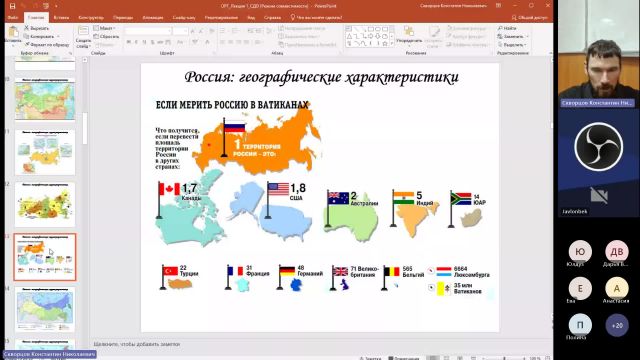Toggle Bold formatting
640x360 pixels.
(x=129, y=42)
